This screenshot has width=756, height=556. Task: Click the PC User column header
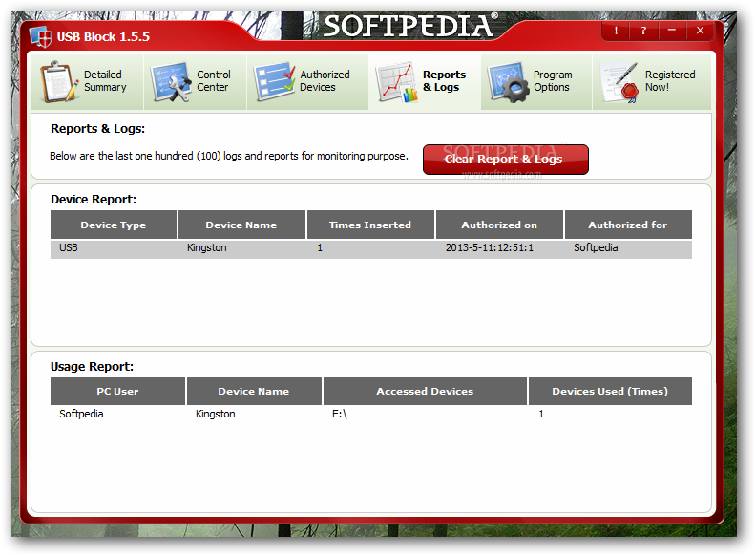tap(117, 391)
